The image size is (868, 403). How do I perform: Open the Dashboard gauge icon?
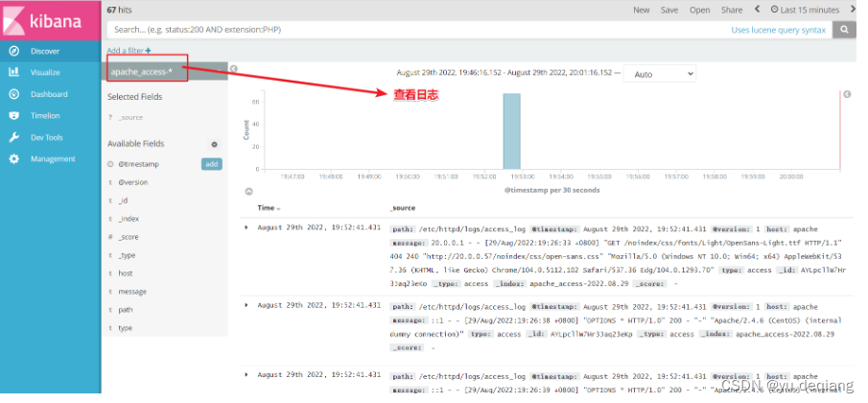[x=14, y=94]
